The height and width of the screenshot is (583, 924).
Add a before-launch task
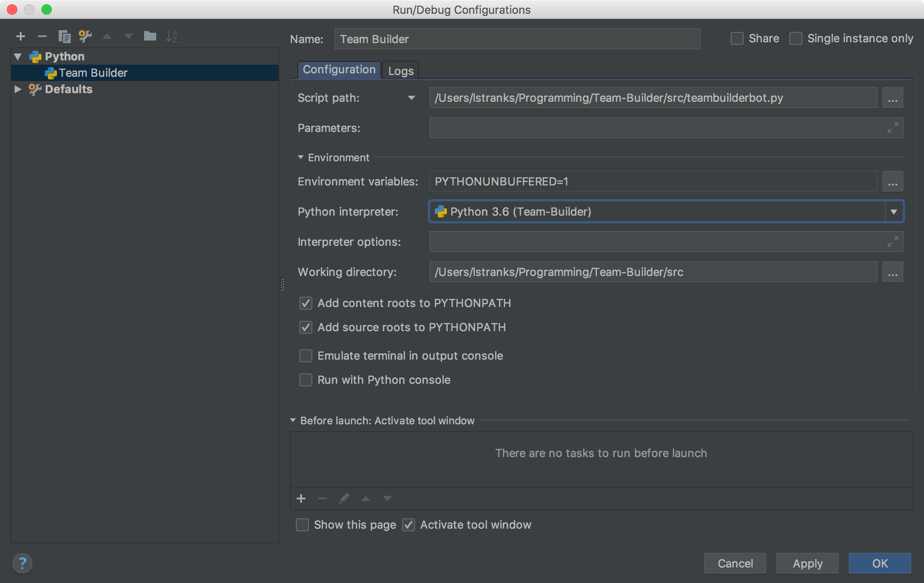(301, 498)
